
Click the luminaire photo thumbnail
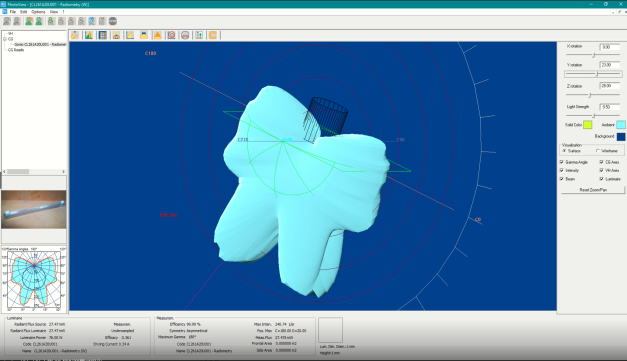point(34,209)
